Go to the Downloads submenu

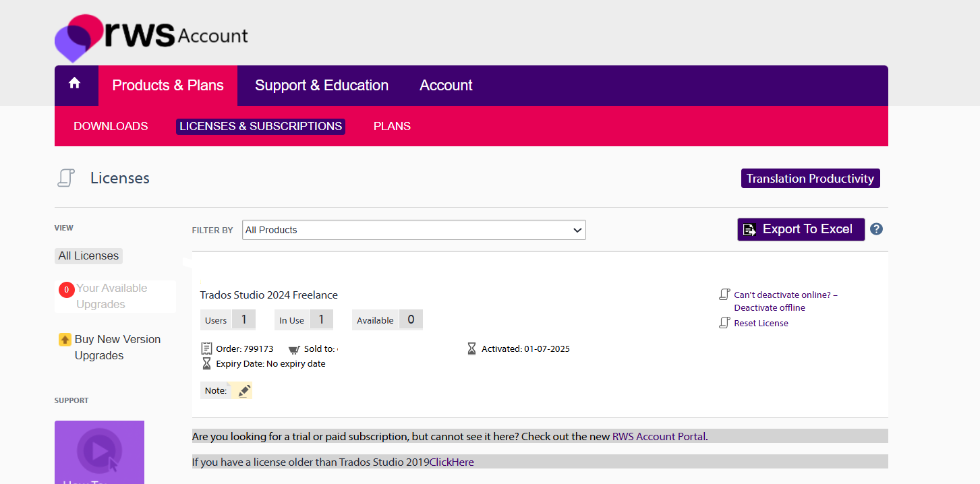111,126
